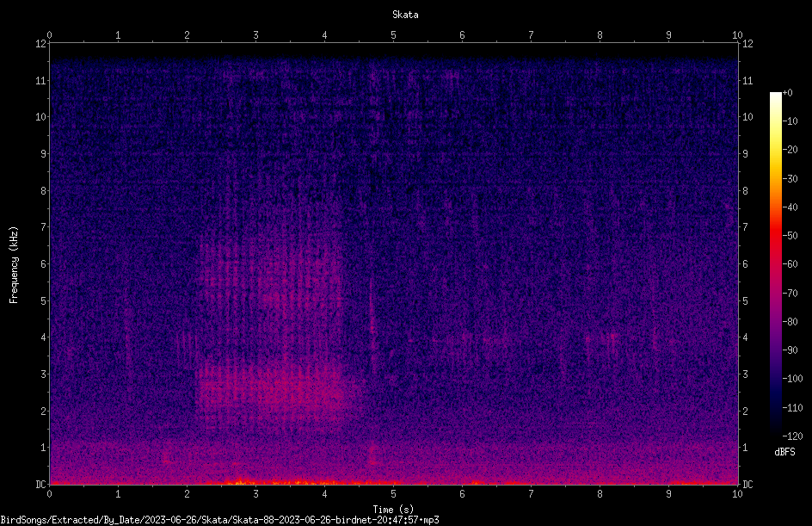Image resolution: width=812 pixels, height=526 pixels.
Task: Click the 'Time (s)' axis label
Action: click(393, 510)
